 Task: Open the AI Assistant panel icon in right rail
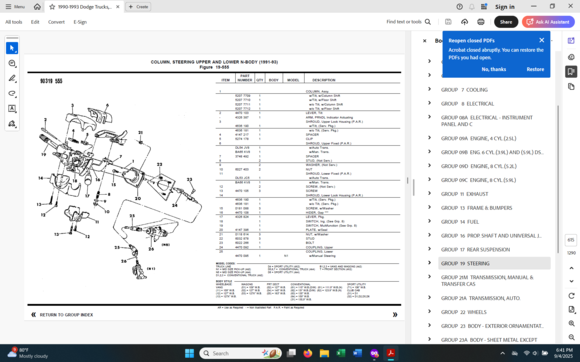[x=571, y=41]
